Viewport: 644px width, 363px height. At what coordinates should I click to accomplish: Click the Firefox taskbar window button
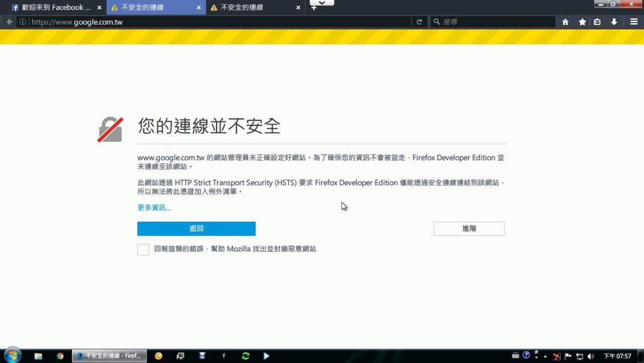[109, 356]
